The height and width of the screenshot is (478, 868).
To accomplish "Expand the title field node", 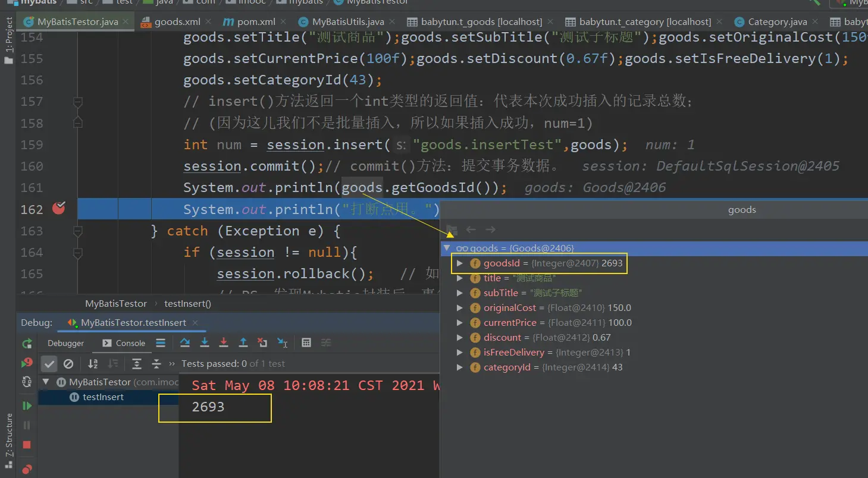I will pos(459,278).
